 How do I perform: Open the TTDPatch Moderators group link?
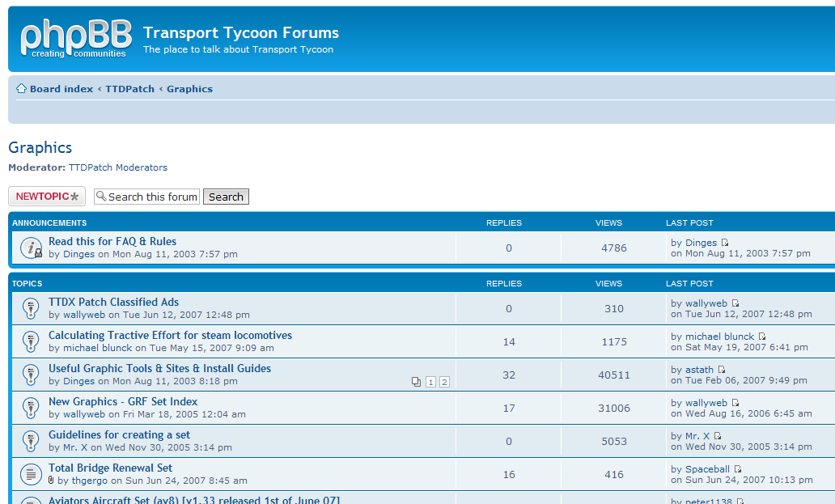pyautogui.click(x=117, y=167)
